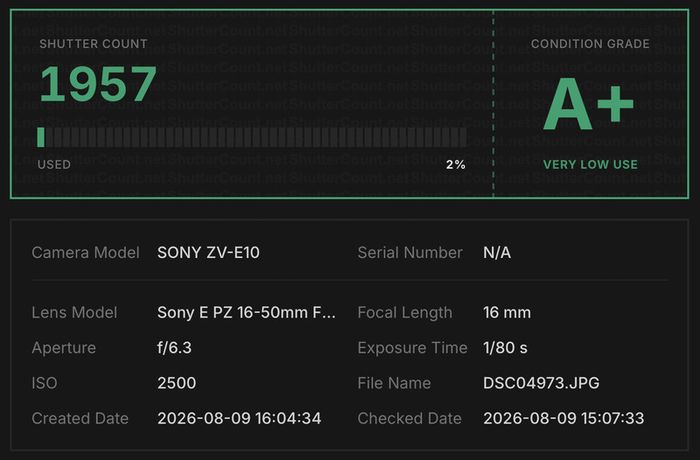Click the shutter count value 1957

click(x=98, y=84)
